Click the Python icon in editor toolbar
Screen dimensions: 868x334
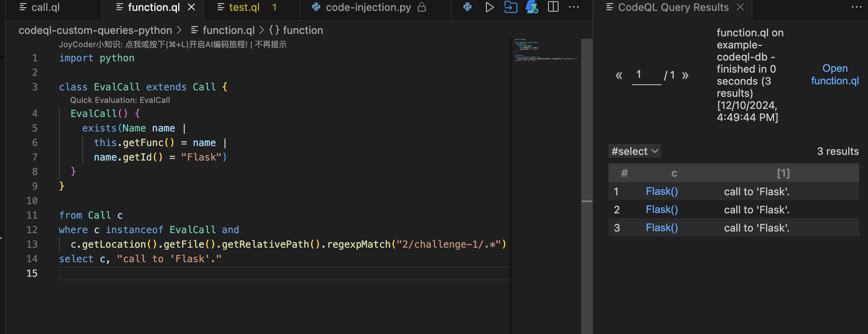[467, 7]
